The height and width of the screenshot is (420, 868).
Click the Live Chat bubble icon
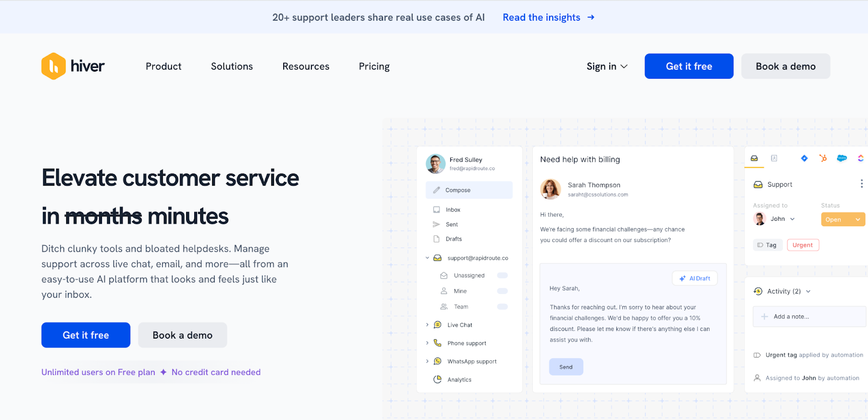point(437,324)
